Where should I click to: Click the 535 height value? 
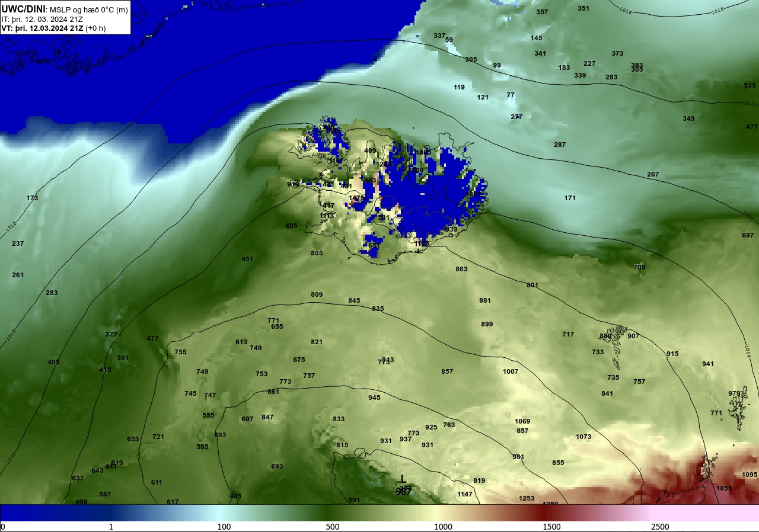click(750, 85)
